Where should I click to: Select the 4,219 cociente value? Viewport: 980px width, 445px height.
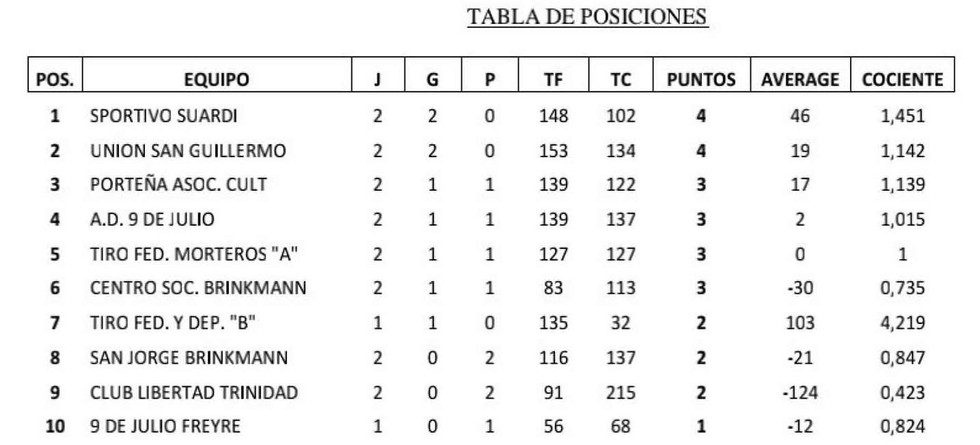coord(902,323)
